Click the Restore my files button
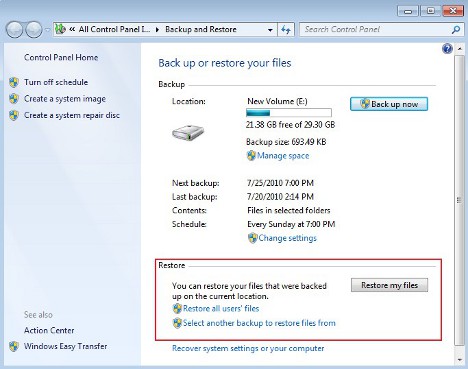 (x=389, y=285)
